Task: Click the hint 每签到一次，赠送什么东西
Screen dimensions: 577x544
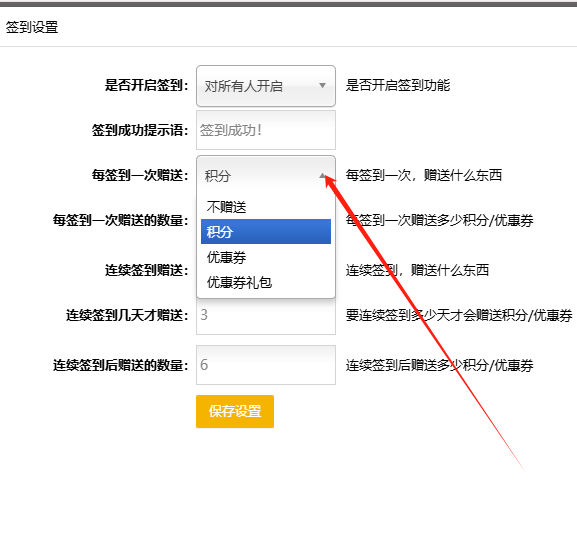Action: 424,175
